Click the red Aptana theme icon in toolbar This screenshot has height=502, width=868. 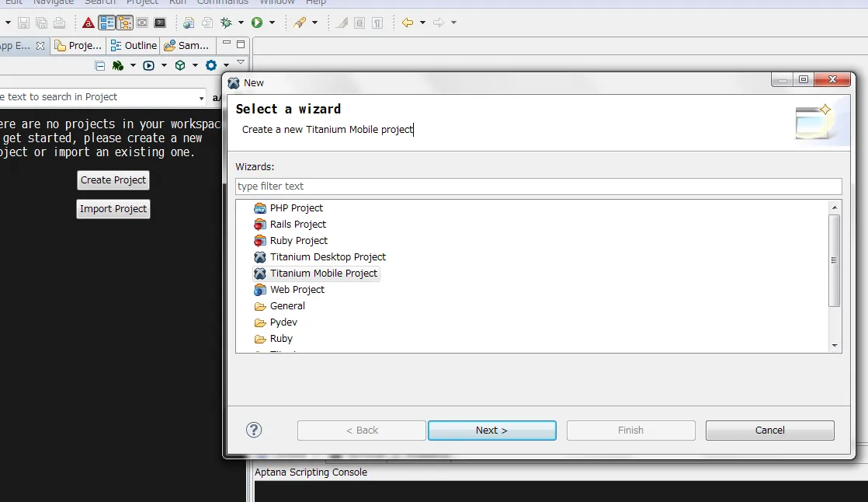click(88, 23)
